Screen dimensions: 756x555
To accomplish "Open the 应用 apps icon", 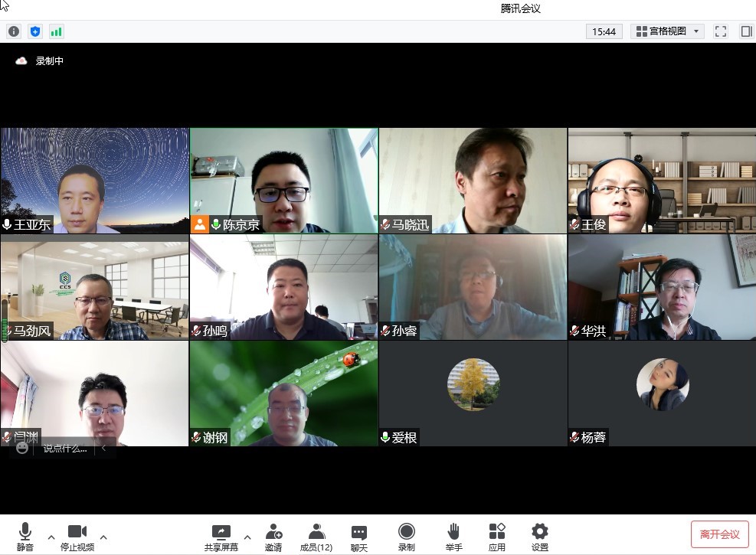I will (497, 537).
